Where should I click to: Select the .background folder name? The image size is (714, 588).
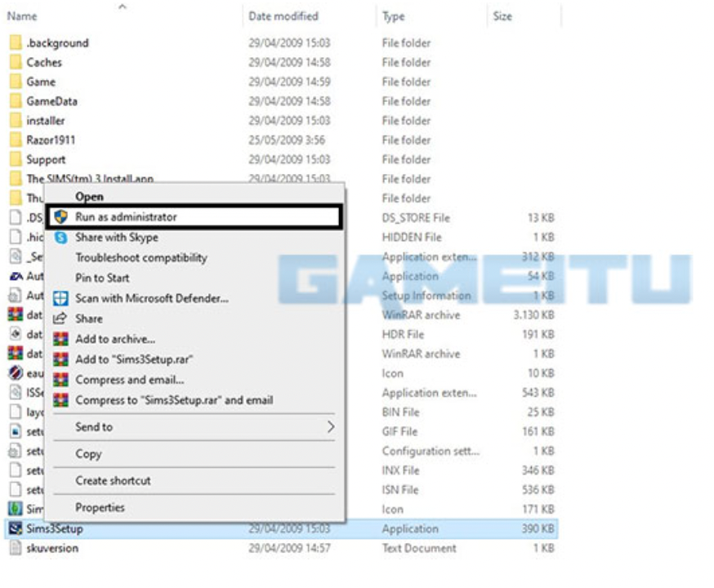click(x=57, y=42)
